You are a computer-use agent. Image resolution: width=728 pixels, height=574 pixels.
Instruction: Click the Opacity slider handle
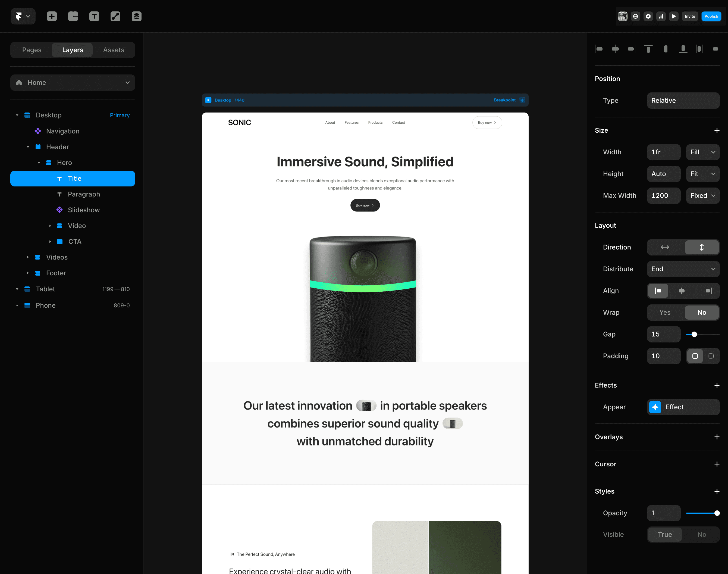(x=717, y=513)
